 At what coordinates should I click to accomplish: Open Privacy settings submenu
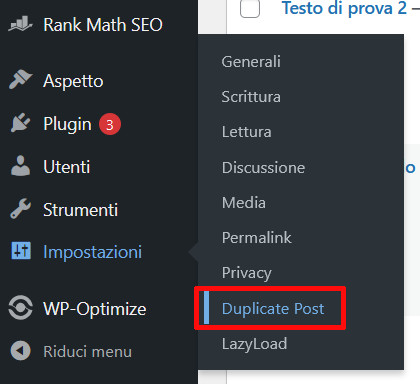pyautogui.click(x=247, y=273)
